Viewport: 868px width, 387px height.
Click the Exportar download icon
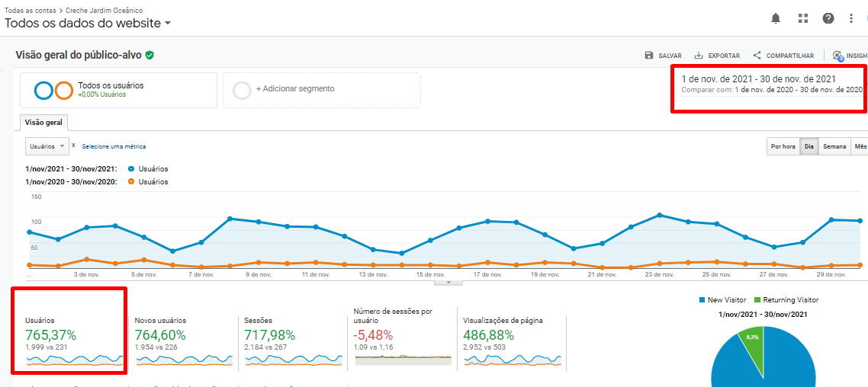click(x=699, y=56)
